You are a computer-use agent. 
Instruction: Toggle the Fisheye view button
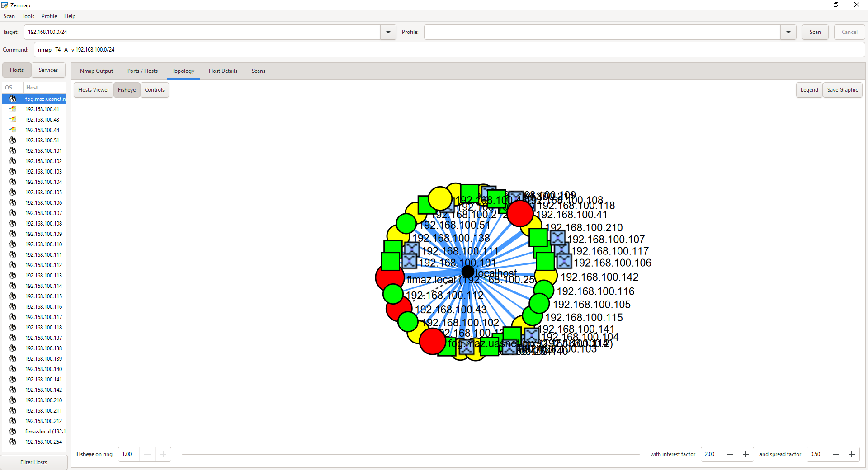coord(127,90)
